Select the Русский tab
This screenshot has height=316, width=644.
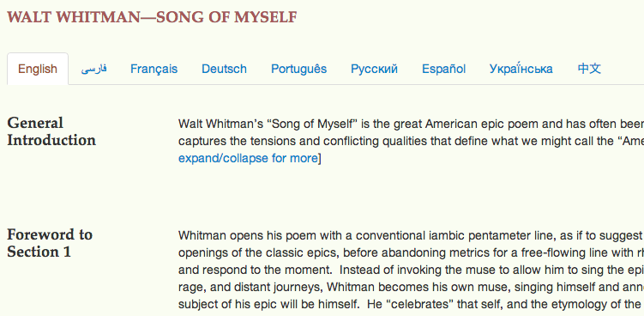374,69
